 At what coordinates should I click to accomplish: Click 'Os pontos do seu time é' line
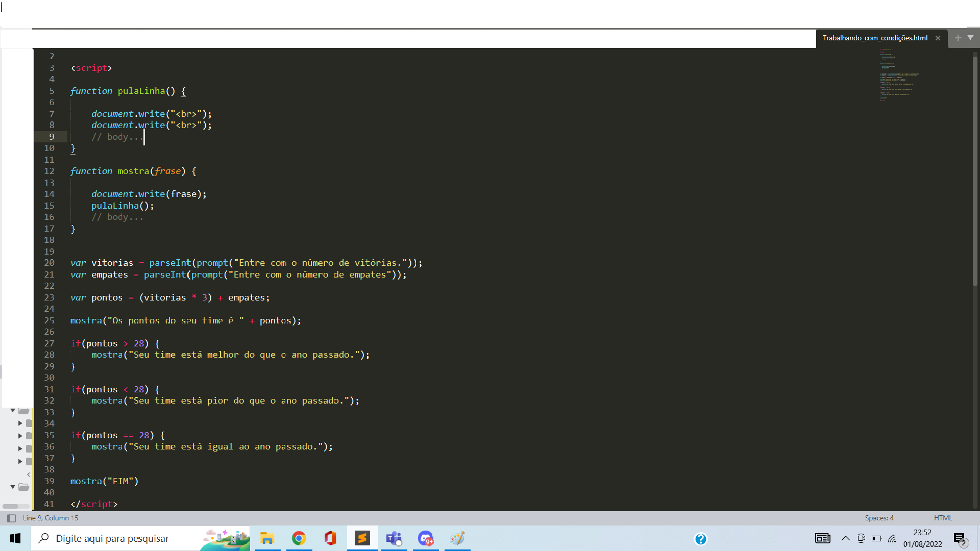tap(186, 320)
